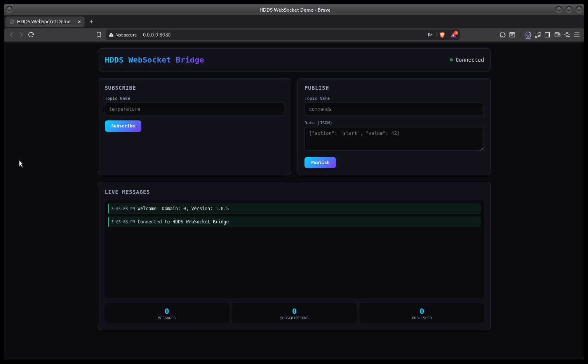Click the search-in-tab icon
588x364 pixels.
(512, 35)
